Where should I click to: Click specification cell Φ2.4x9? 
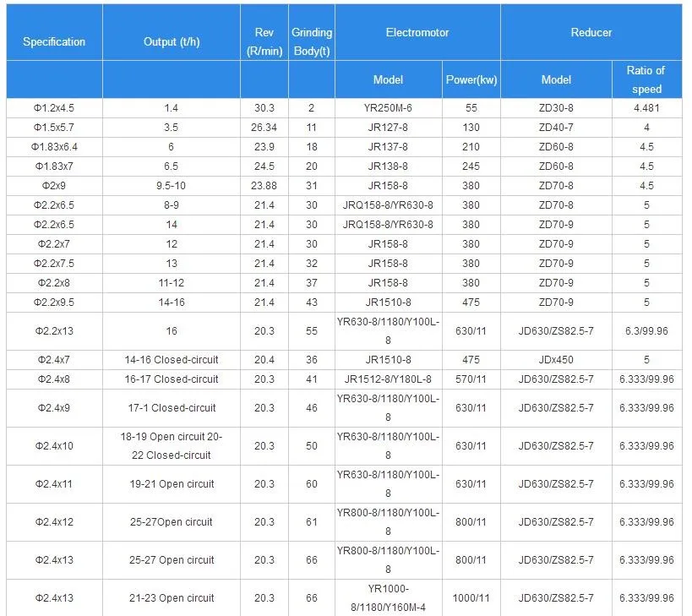click(54, 408)
